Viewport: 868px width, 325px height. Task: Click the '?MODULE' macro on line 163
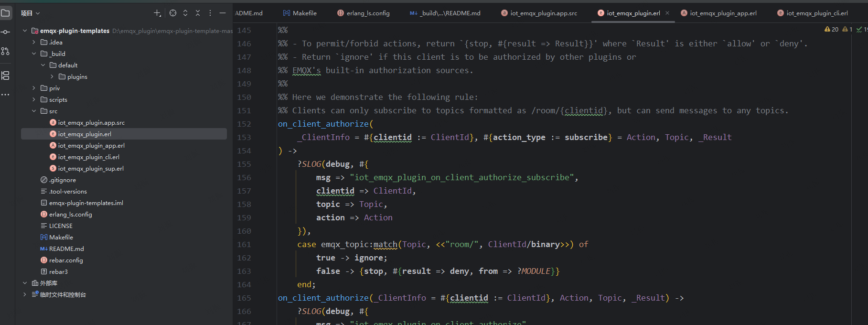tap(534, 271)
